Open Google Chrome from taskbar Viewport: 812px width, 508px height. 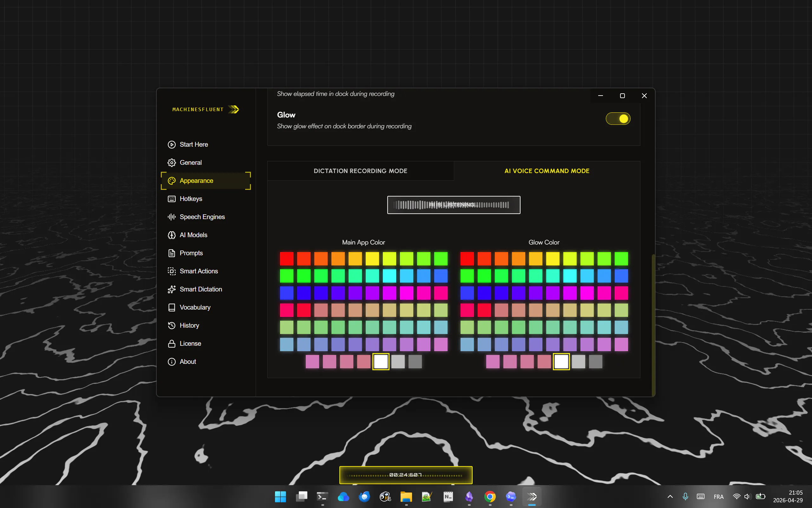click(x=490, y=497)
